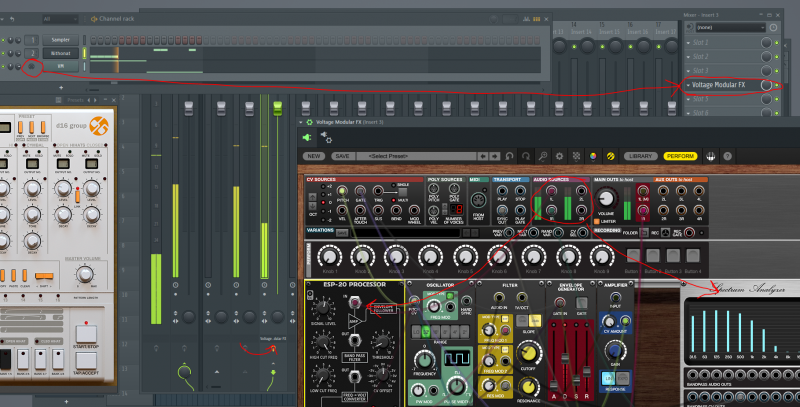The width and height of the screenshot is (800, 407).
Task: Open the Slot 2 dropdown arrow in mixer
Action: coord(688,57)
